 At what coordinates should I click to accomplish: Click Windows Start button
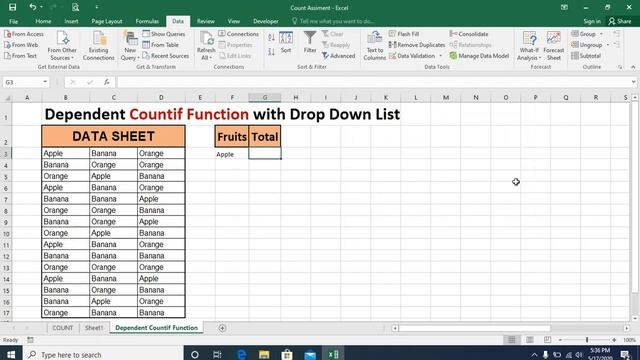tap(11, 354)
